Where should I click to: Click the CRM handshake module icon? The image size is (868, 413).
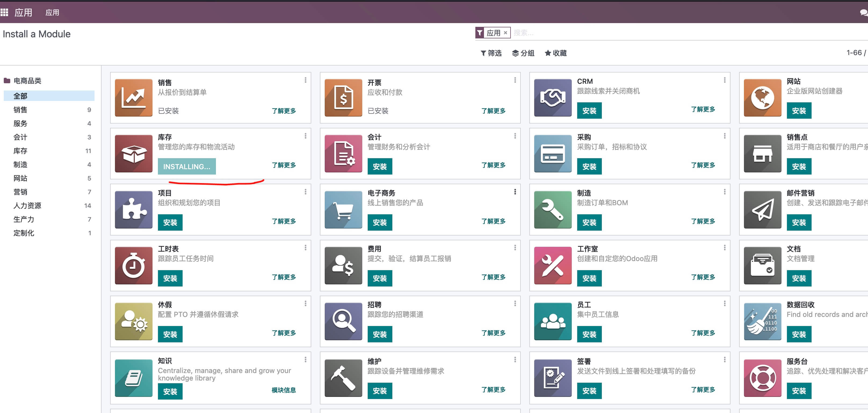(553, 98)
